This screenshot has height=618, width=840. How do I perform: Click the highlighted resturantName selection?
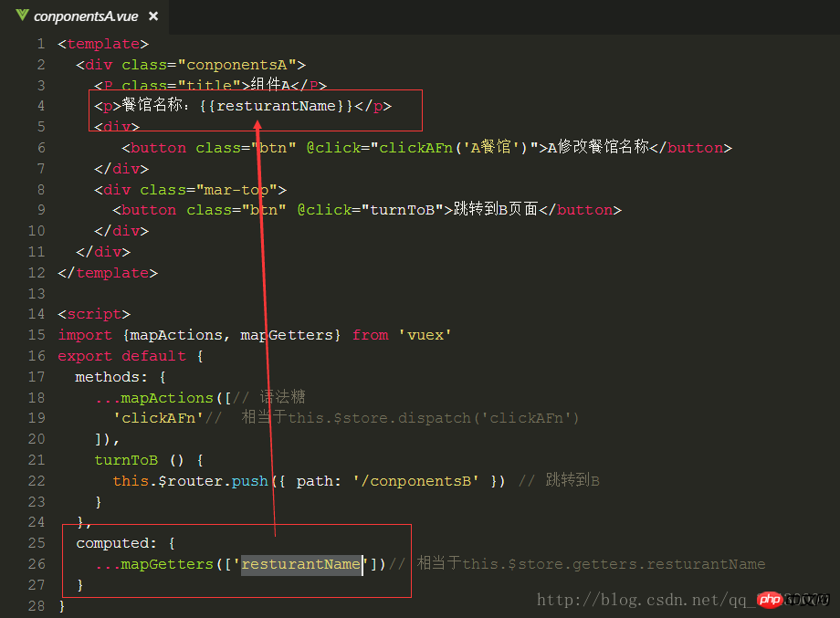pos(301,564)
